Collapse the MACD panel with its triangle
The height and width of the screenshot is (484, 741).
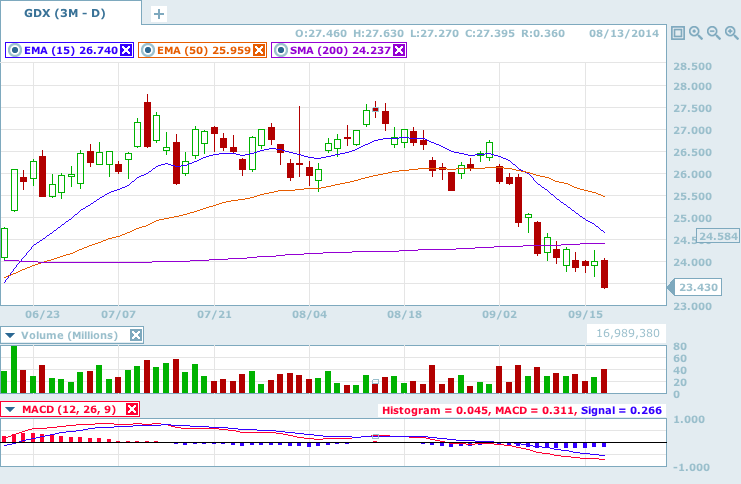[10, 409]
